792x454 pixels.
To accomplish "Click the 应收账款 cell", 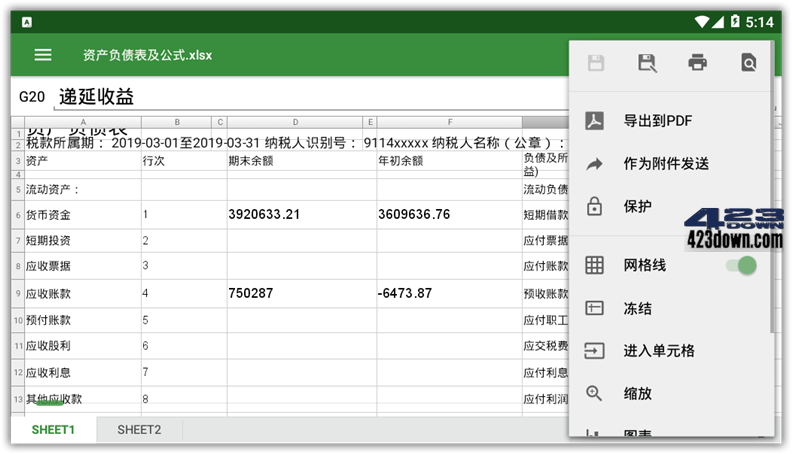I will tap(83, 293).
